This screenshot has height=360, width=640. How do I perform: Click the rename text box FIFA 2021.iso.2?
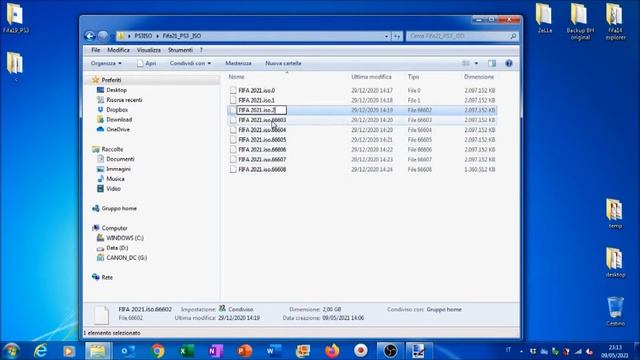[262, 110]
